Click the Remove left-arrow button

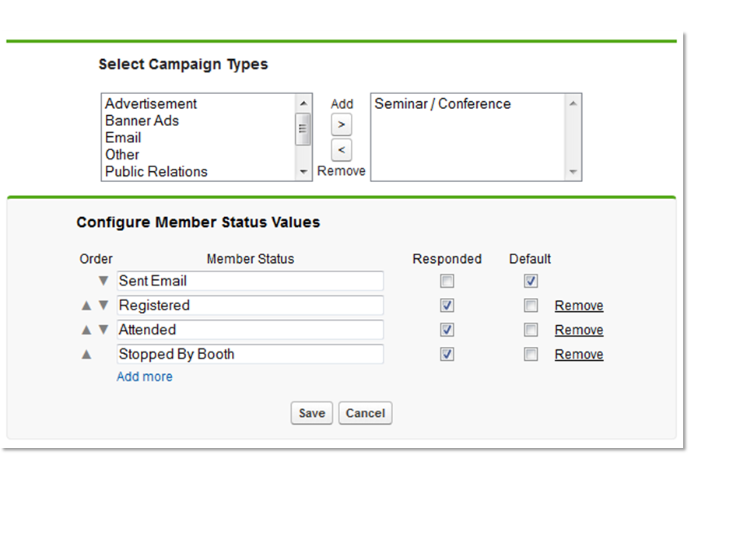pyautogui.click(x=342, y=150)
